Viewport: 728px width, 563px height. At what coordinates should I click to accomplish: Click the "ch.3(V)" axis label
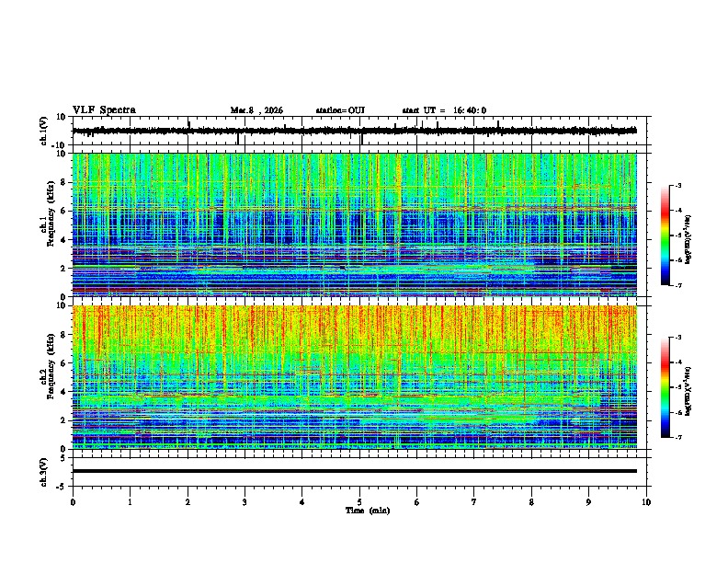coord(43,472)
